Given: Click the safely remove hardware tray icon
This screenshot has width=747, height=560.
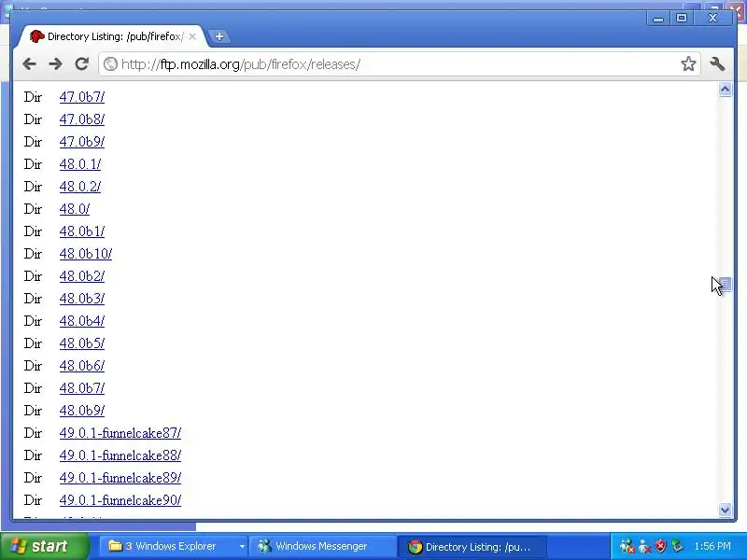Looking at the screenshot, I should coord(677,546).
